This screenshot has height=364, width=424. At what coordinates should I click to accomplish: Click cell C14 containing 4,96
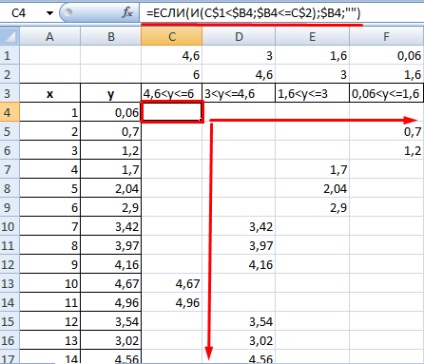(172, 303)
